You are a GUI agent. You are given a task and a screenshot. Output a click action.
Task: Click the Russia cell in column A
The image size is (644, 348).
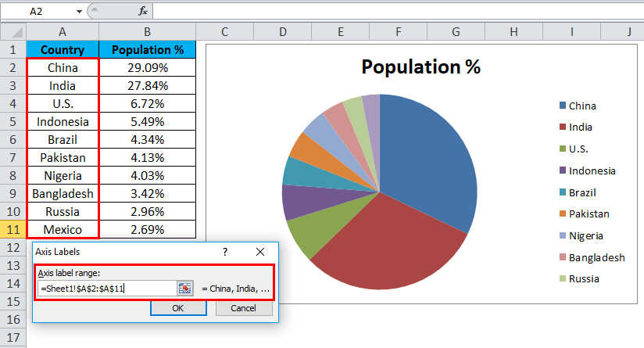coord(63,212)
